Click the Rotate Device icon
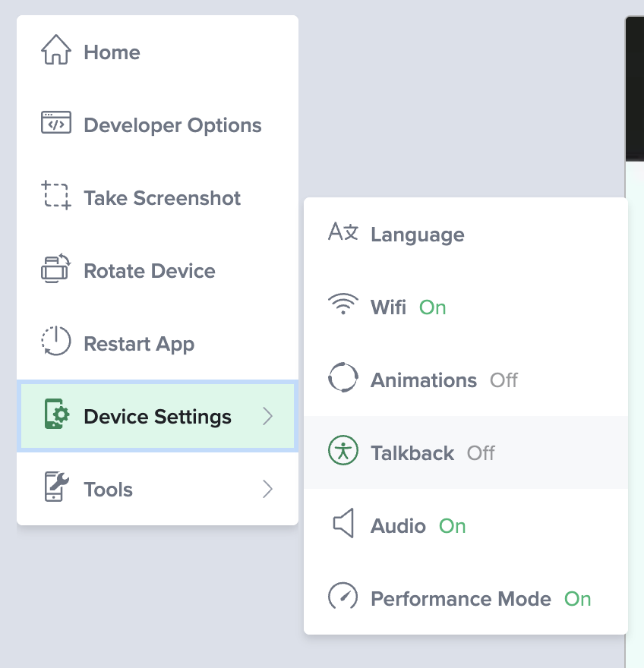Image resolution: width=644 pixels, height=668 pixels. (55, 269)
